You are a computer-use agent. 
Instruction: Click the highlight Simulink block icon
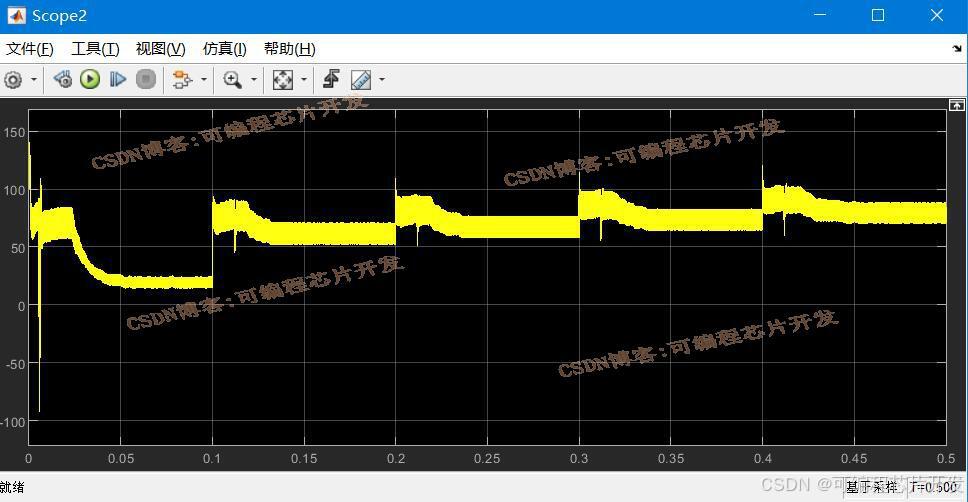[182, 80]
